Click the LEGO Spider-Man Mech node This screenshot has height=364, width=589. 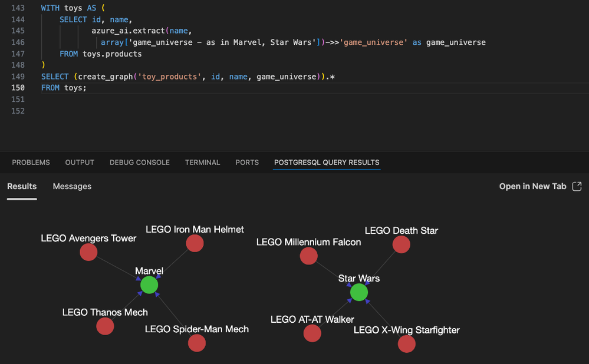point(197,343)
